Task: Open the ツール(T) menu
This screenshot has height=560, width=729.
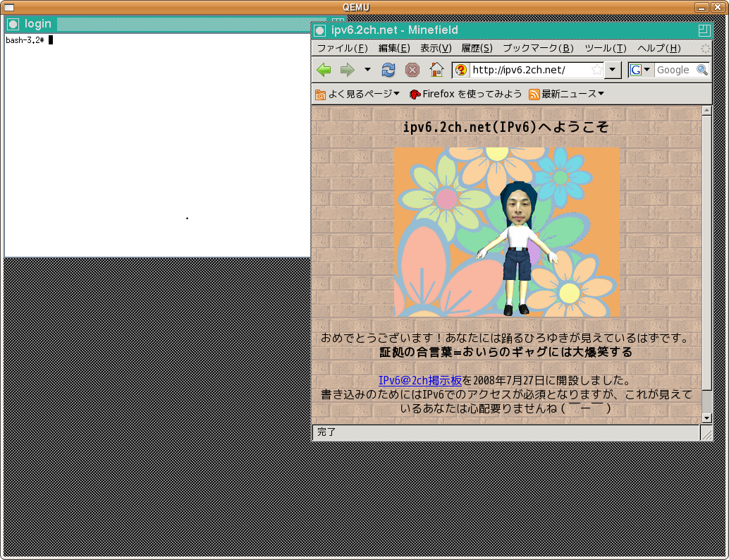Action: pos(606,49)
